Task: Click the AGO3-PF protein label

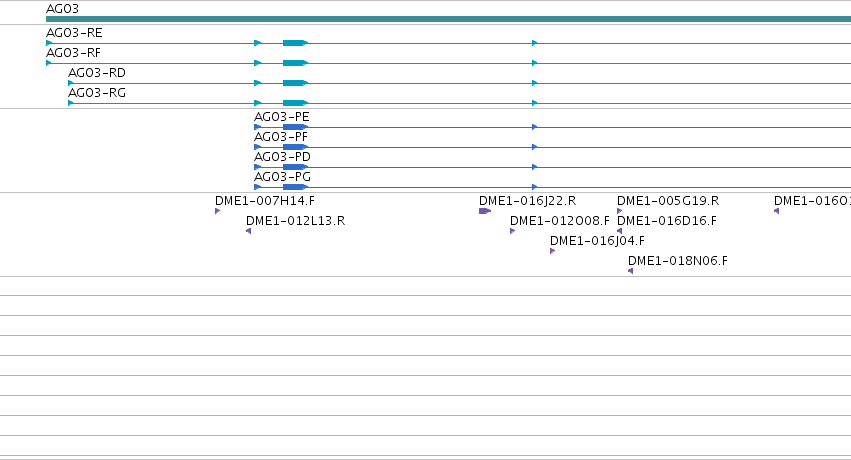Action: click(x=281, y=137)
